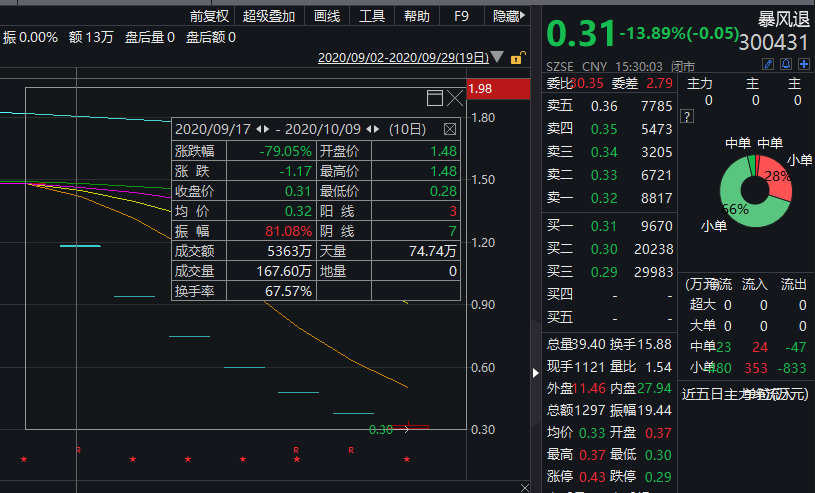815x493 pixels.
Task: Click the 1.98 red price axis label
Action: click(x=498, y=89)
